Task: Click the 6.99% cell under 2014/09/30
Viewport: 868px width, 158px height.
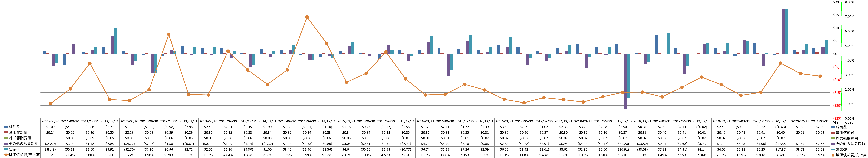Action: [307, 155]
